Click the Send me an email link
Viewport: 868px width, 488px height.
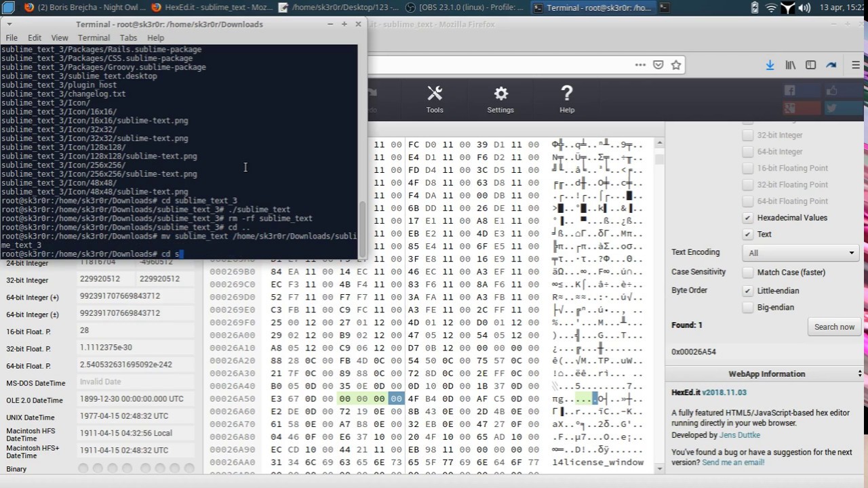coord(733,462)
